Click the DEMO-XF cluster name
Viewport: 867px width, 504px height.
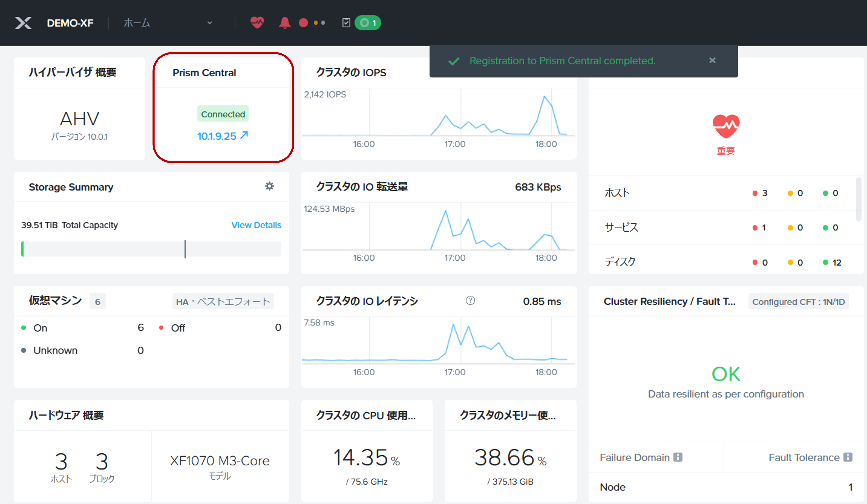coord(70,23)
